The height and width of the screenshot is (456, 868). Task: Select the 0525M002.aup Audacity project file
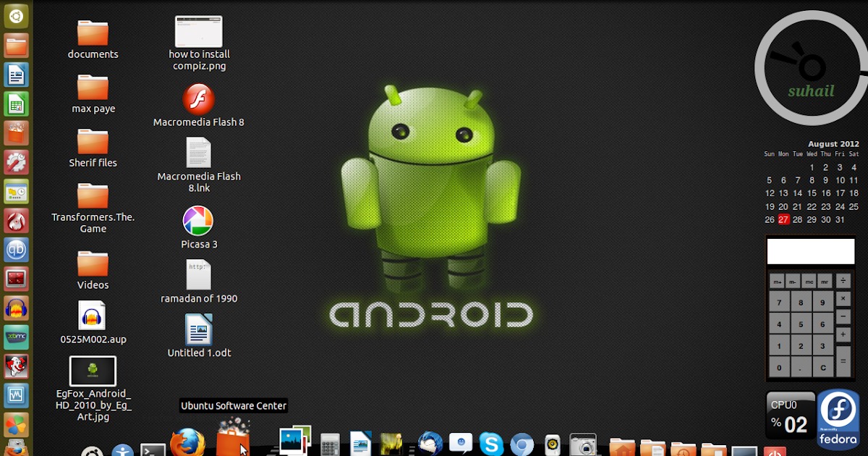(x=93, y=323)
